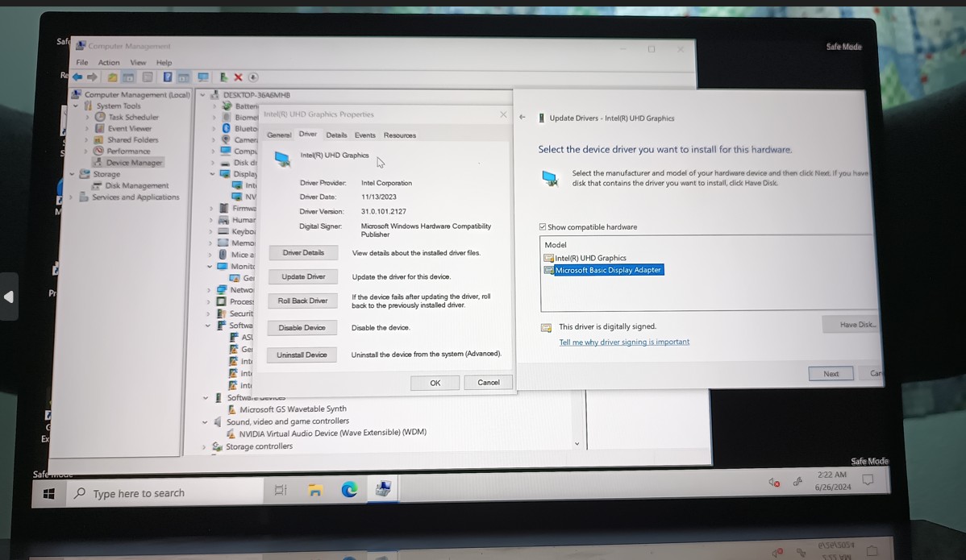Select Task Scheduler in the console tree

(x=133, y=117)
